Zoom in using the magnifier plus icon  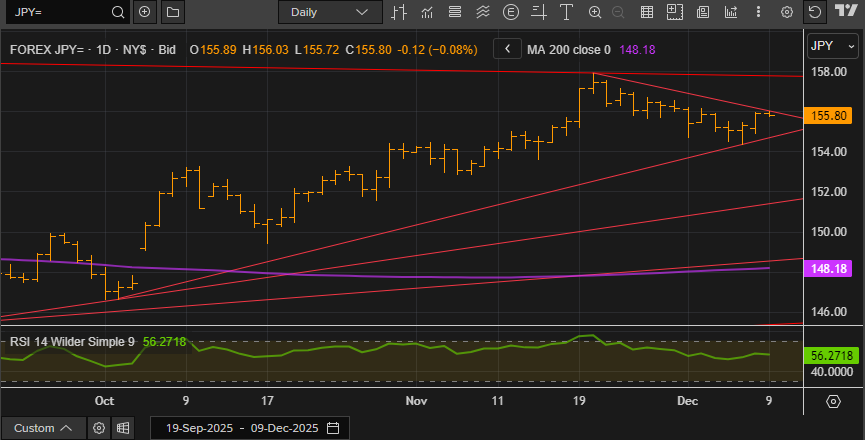596,12
